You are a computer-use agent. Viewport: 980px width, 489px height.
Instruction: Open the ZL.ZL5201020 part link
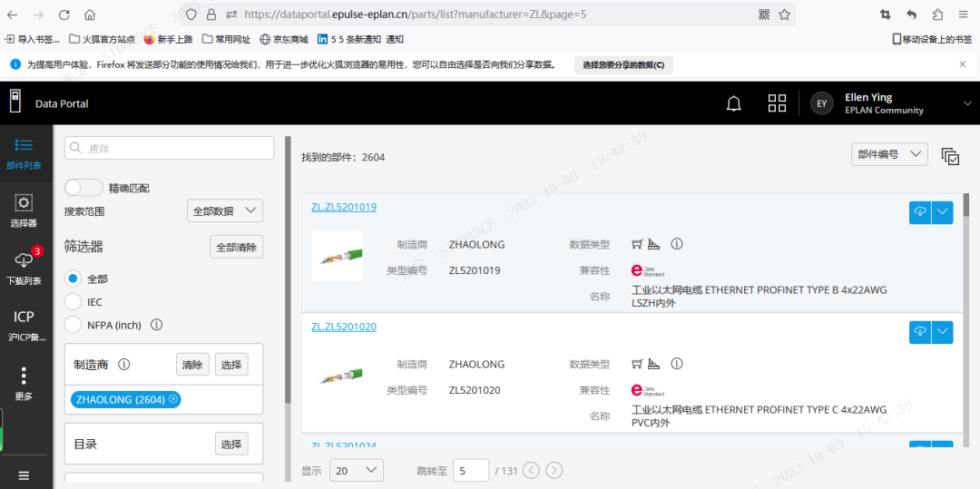tap(344, 327)
